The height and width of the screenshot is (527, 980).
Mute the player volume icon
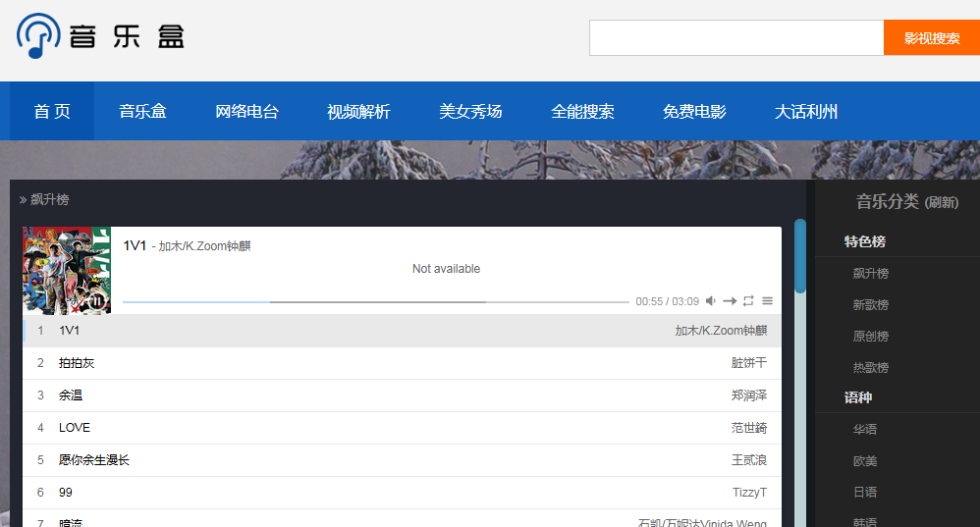coord(711,301)
